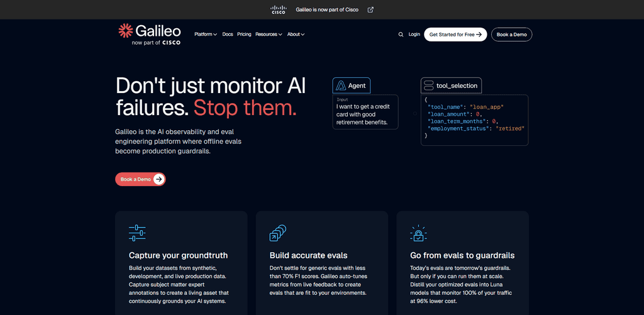Click 'now part of CISCO' under Galileo logo
Image resolution: width=644 pixels, height=315 pixels.
click(156, 43)
